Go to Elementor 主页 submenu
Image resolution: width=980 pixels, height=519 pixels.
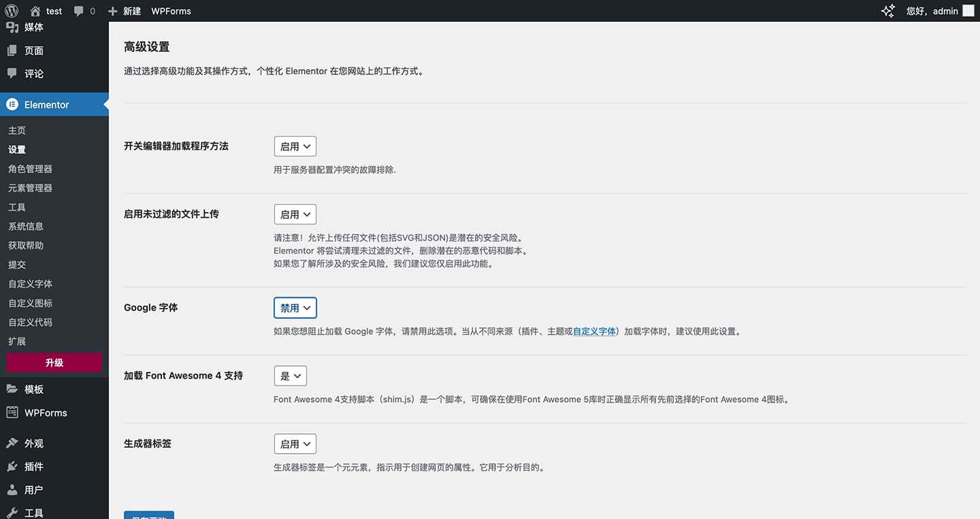coord(17,130)
